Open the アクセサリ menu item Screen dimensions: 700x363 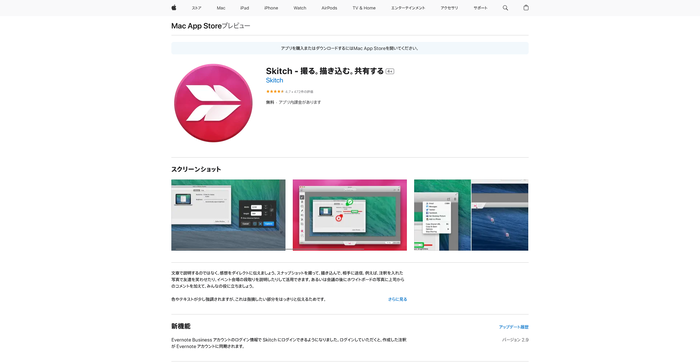449,8
